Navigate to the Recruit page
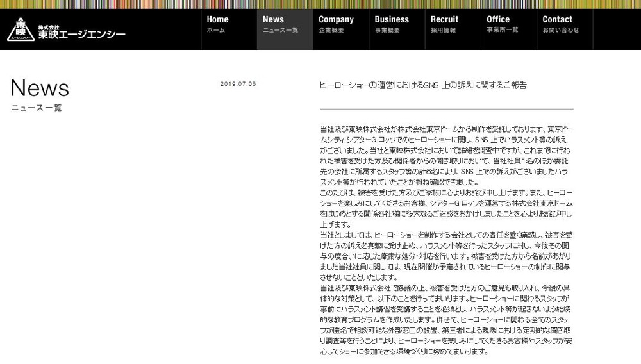 click(444, 24)
